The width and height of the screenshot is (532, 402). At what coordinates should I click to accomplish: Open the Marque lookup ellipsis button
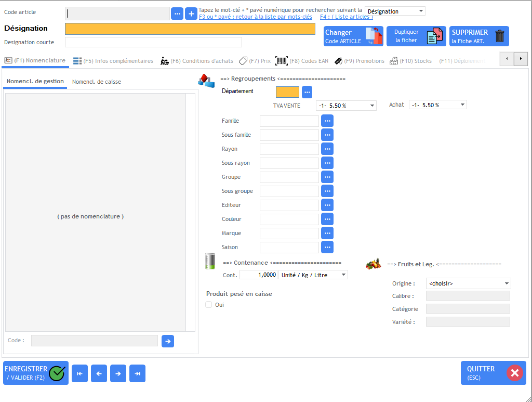coord(327,233)
